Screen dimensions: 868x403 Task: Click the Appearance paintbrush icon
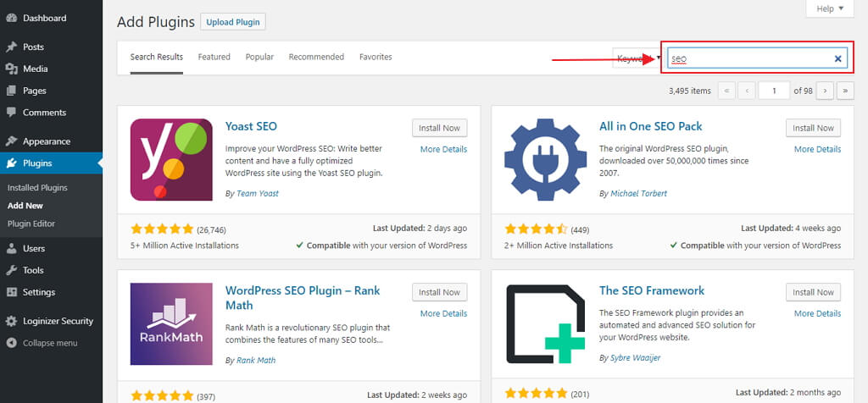click(x=11, y=141)
